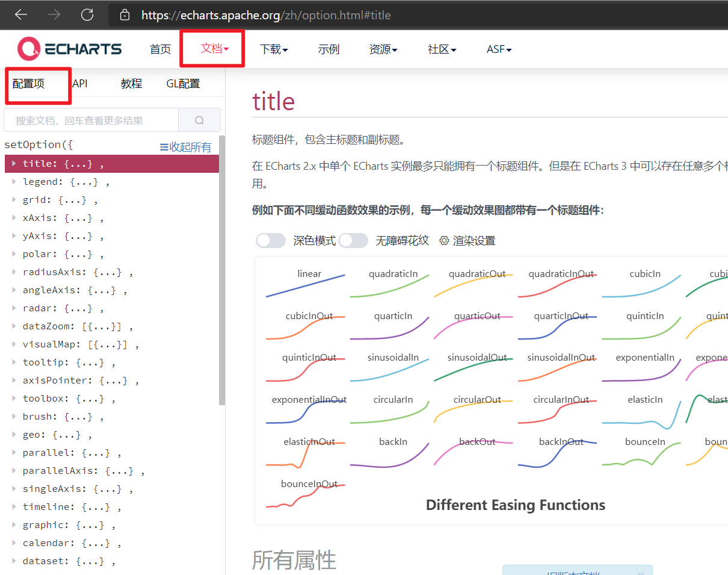Click the 收起所有 link

[x=185, y=147]
